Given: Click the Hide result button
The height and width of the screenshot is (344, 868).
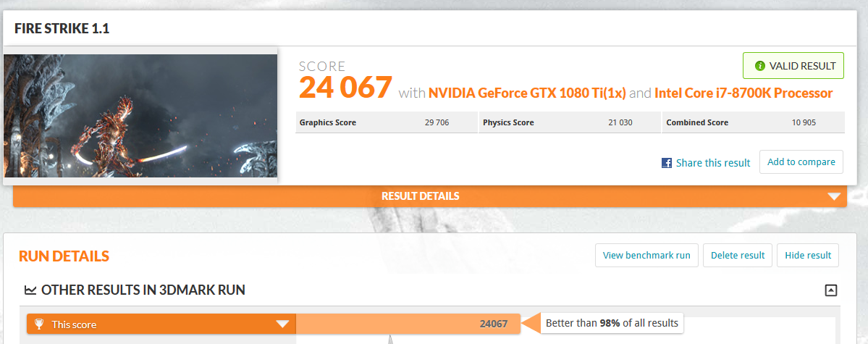Looking at the screenshot, I should point(808,256).
